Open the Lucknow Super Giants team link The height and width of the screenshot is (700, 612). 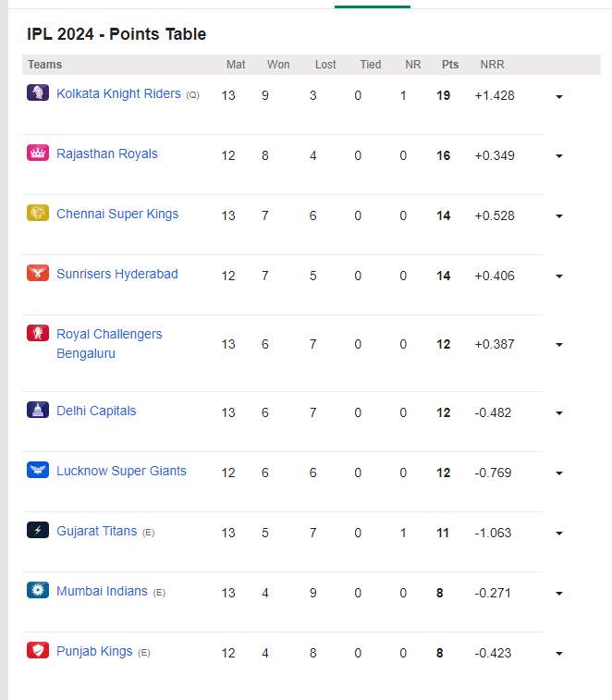[x=121, y=471]
